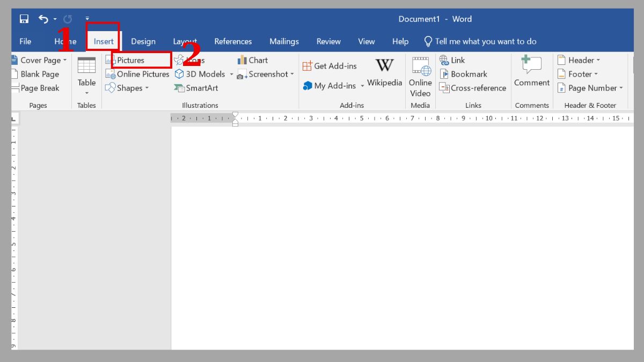644x362 pixels.
Task: Add a new Comment
Action: (531, 72)
